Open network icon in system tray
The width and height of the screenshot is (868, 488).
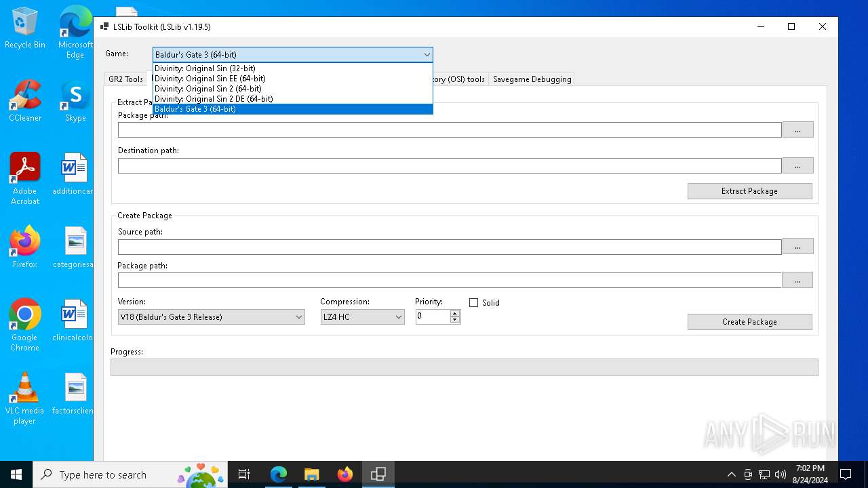(x=764, y=474)
